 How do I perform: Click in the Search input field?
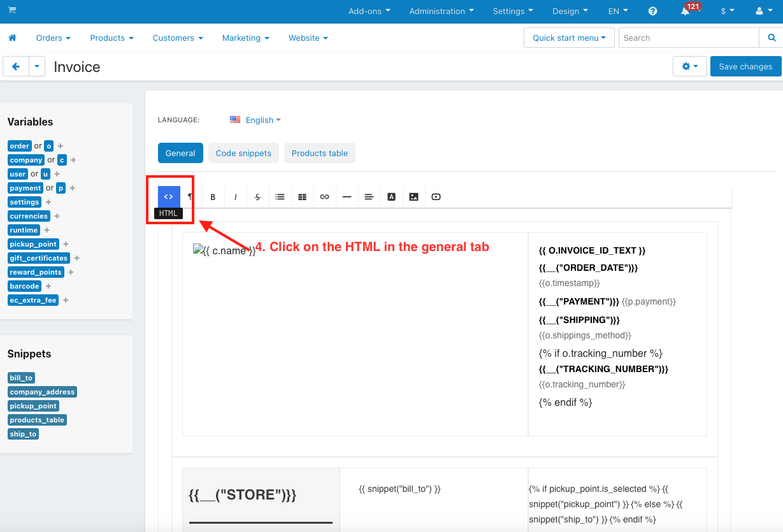click(689, 38)
